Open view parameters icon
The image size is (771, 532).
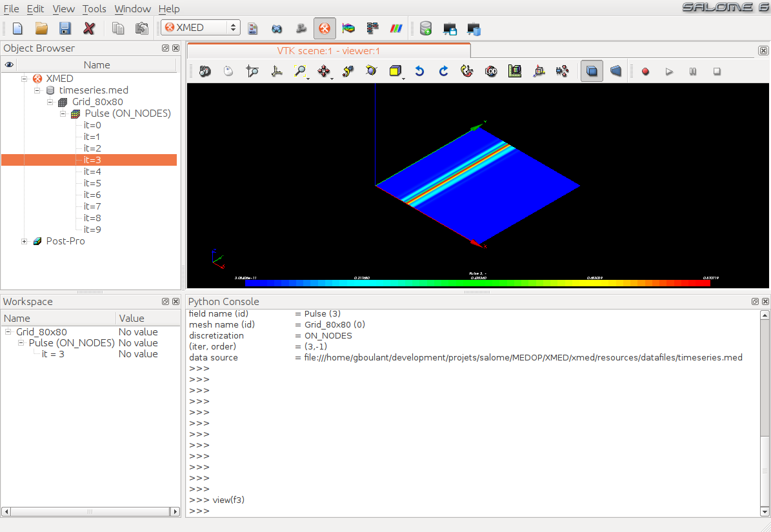[563, 71]
